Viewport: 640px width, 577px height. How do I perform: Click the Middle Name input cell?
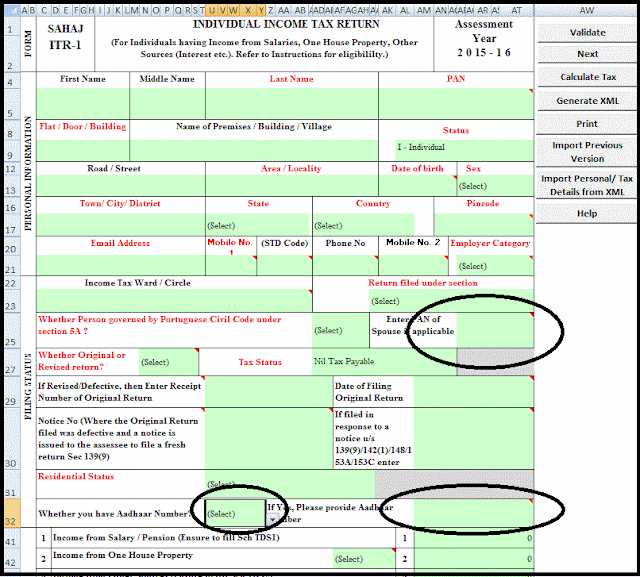[x=167, y=104]
